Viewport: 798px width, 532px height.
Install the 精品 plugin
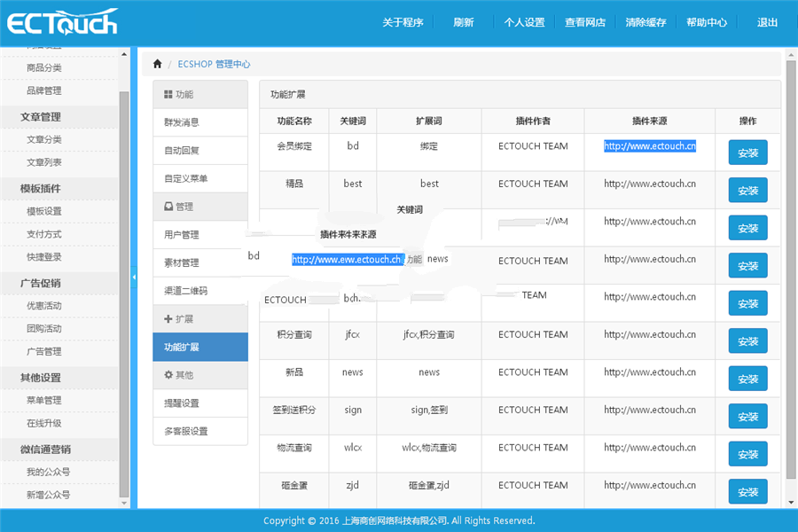tap(747, 191)
